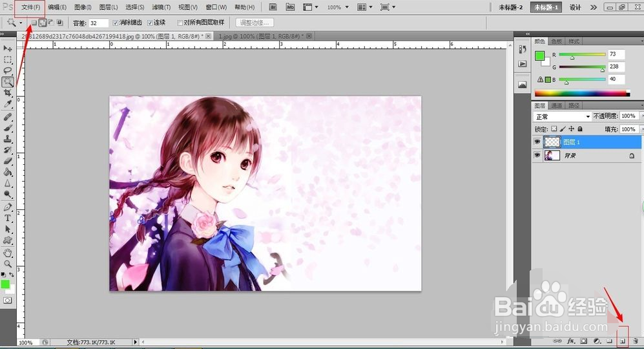Select the Crop tool
Screen dimensions: 644x349
tap(7, 93)
